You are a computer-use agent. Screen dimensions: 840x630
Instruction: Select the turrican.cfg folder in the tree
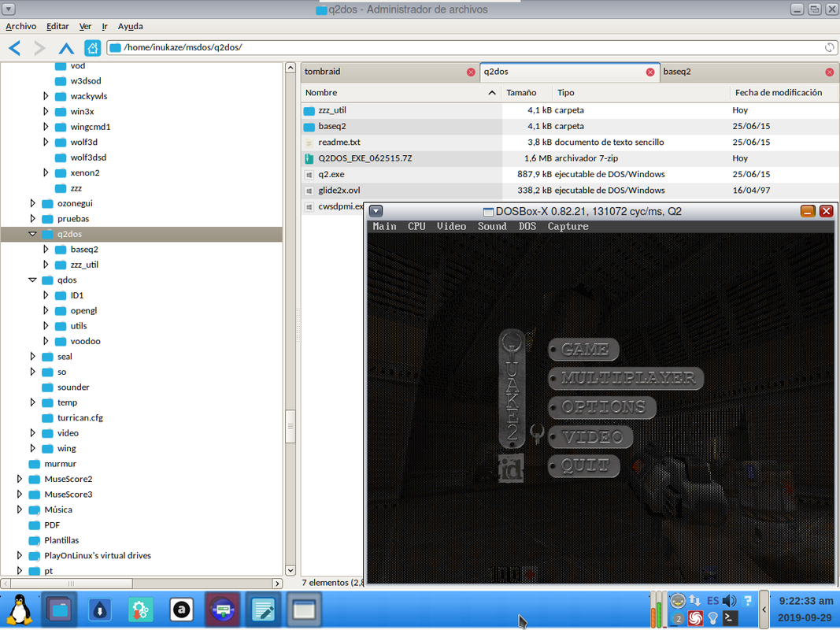click(80, 417)
